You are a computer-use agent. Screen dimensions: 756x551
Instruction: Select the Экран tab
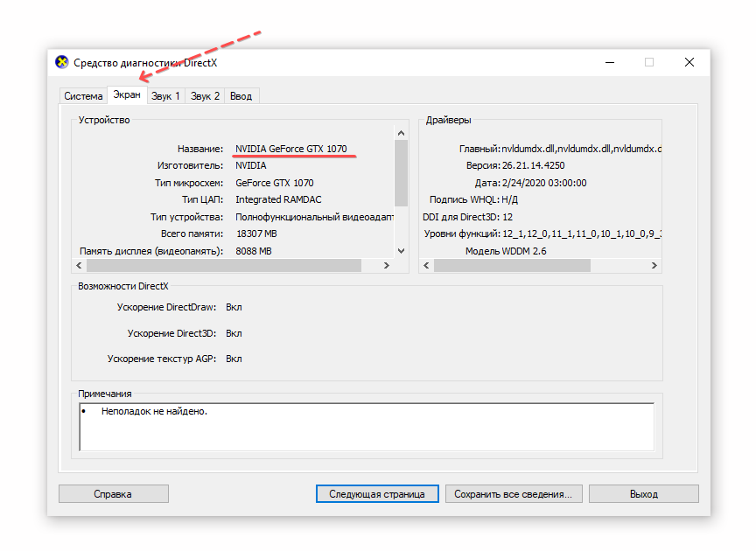[127, 95]
